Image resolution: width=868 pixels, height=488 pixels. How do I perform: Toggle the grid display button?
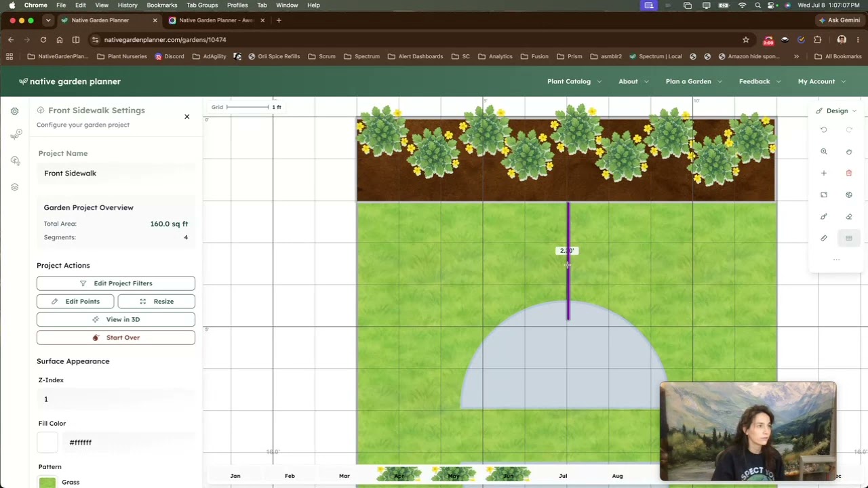coord(849,238)
